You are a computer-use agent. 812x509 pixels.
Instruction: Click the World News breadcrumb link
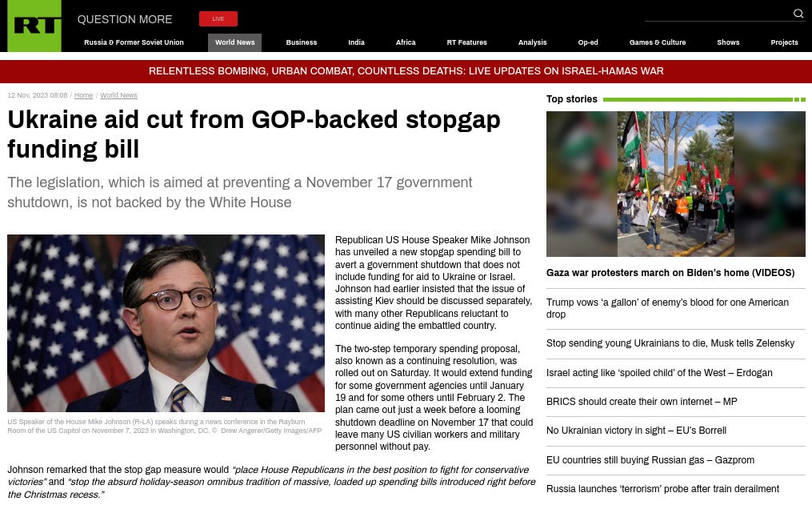pyautogui.click(x=118, y=95)
